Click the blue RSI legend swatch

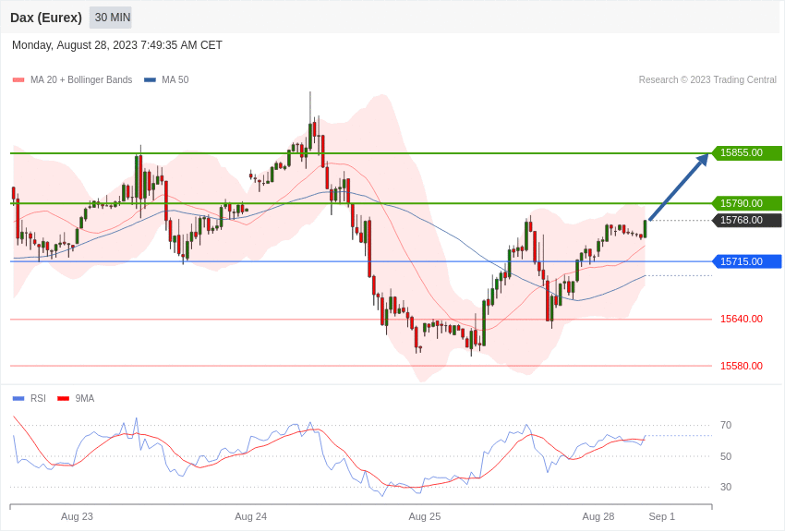point(18,399)
